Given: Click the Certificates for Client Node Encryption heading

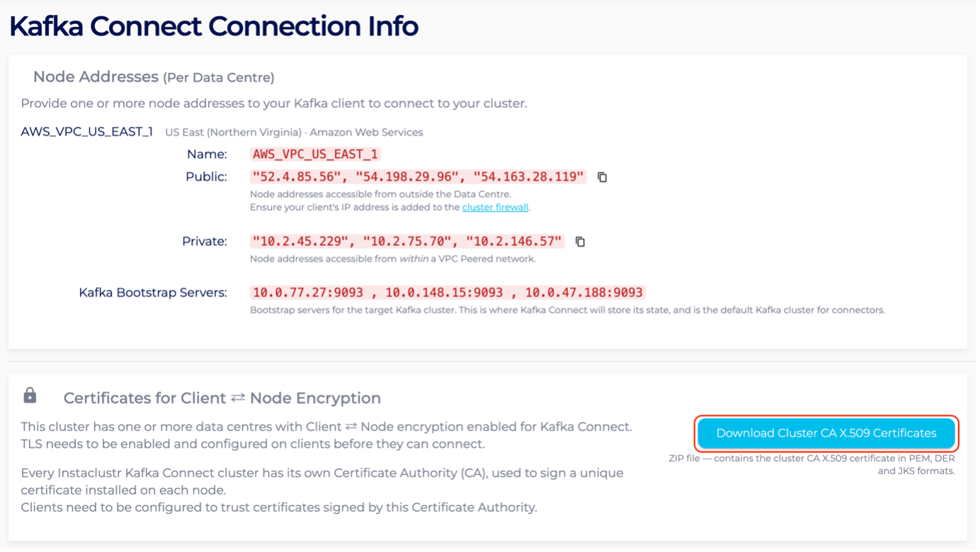Looking at the screenshot, I should pos(223,398).
